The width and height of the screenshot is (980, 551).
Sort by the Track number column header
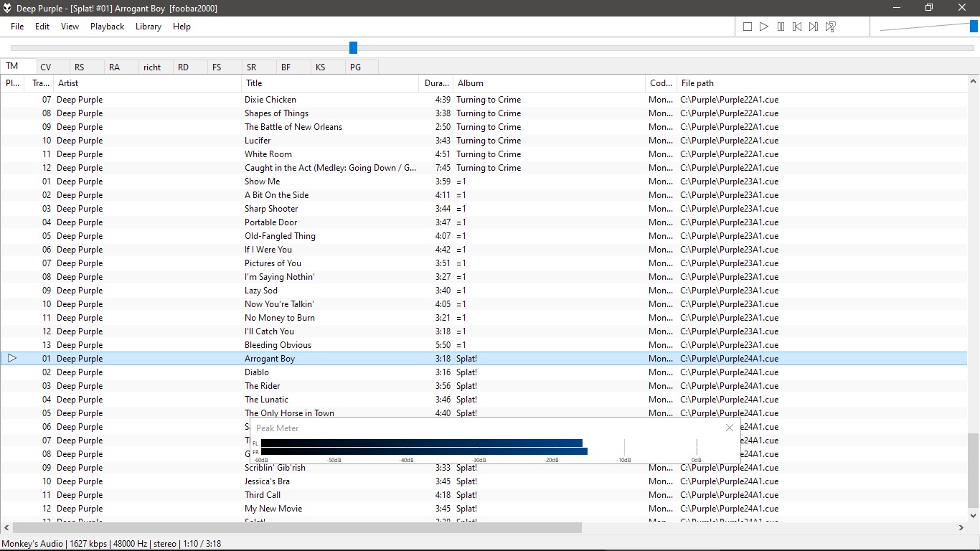tap(39, 83)
